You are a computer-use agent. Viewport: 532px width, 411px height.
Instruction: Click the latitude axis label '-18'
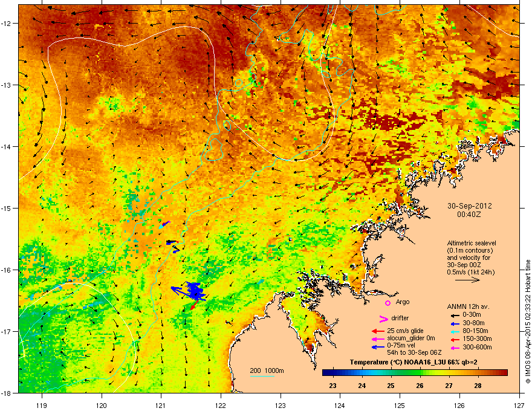click(7, 393)
